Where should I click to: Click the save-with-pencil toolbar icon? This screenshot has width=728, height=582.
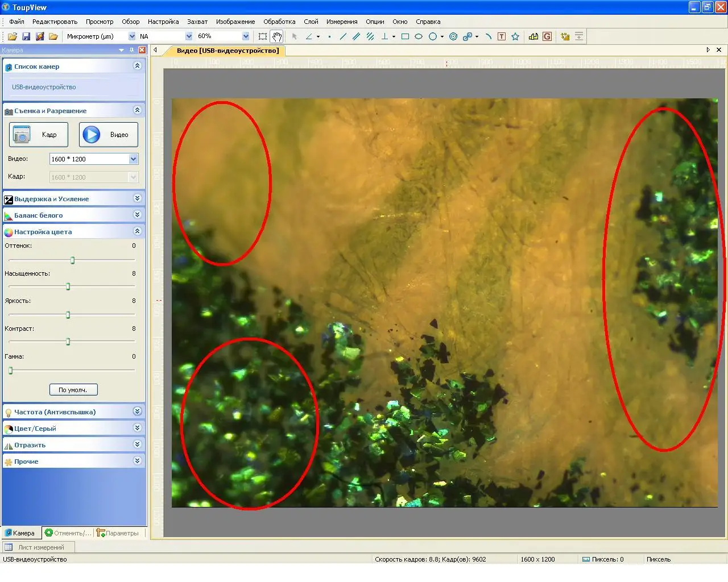(40, 36)
